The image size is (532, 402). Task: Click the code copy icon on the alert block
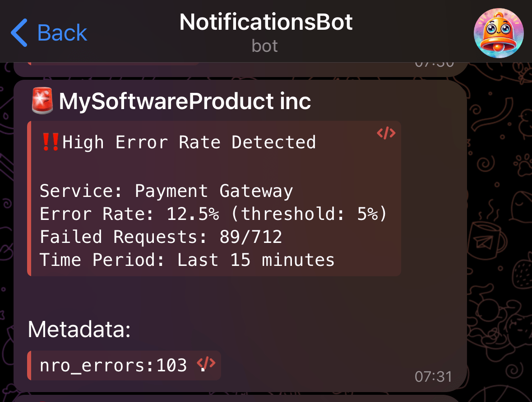tap(386, 133)
